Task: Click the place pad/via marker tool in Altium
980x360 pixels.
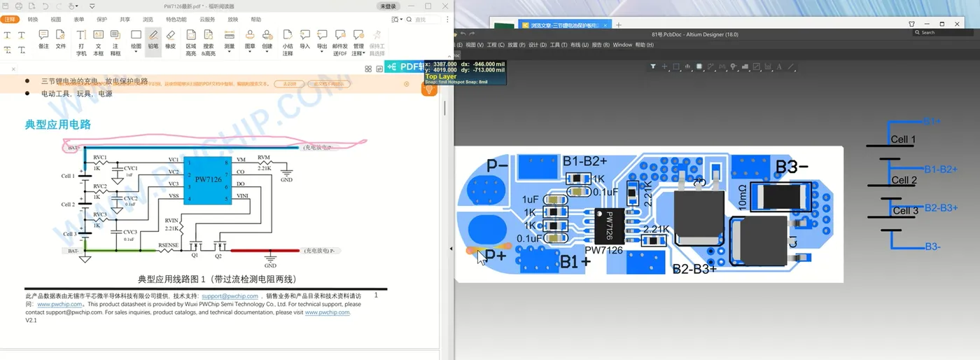Action: [x=733, y=67]
